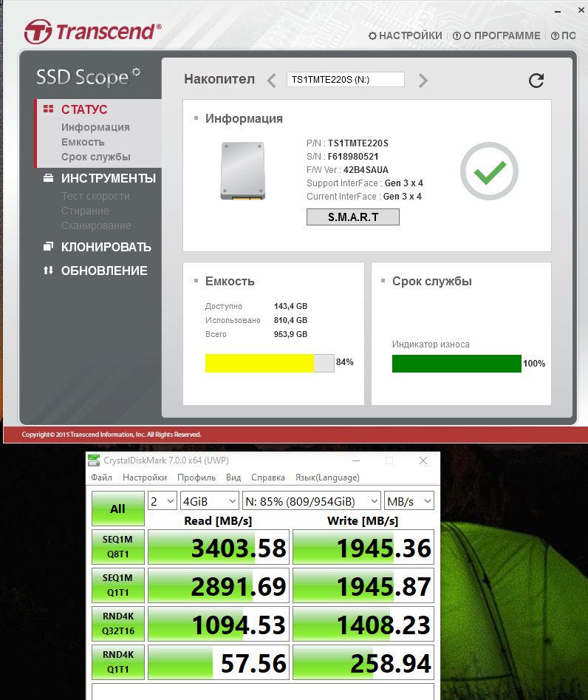
Task: Minimize the CrystalDiskMark window
Action: pos(356,461)
